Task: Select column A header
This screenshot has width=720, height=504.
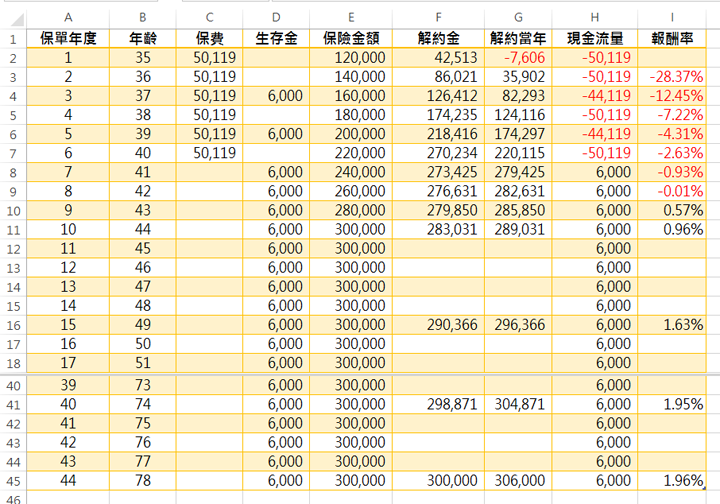Action: tap(68, 18)
